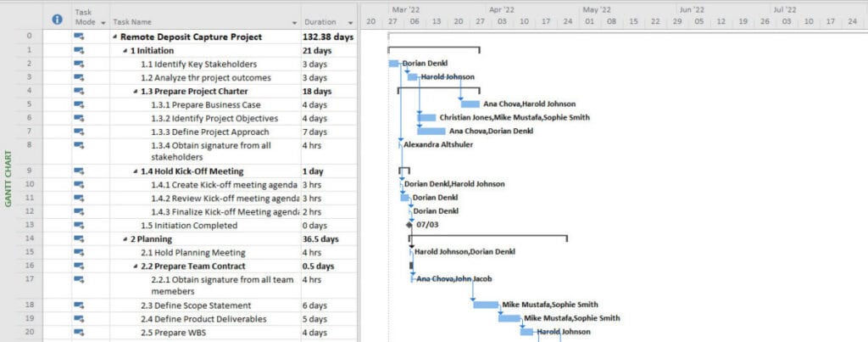The width and height of the screenshot is (868, 342).
Task: Select row number 8 header
Action: click(30, 145)
